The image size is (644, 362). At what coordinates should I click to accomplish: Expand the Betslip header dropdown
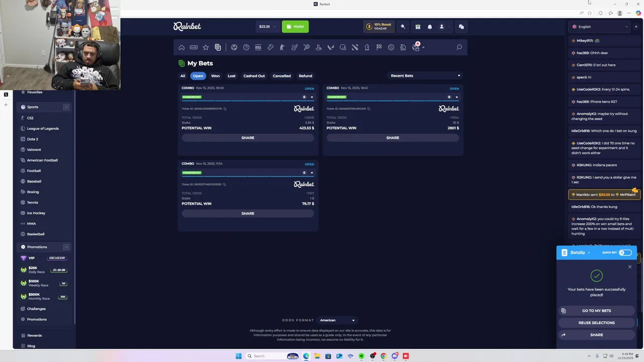coord(589,252)
